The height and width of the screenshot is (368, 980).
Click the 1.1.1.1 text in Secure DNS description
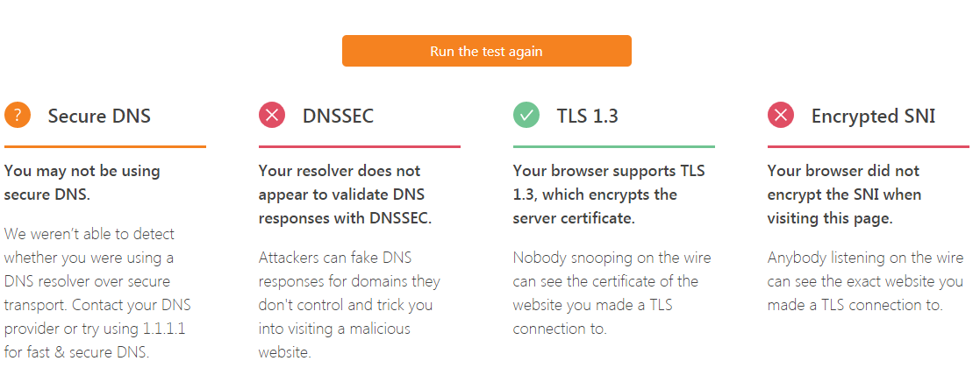pyautogui.click(x=164, y=329)
